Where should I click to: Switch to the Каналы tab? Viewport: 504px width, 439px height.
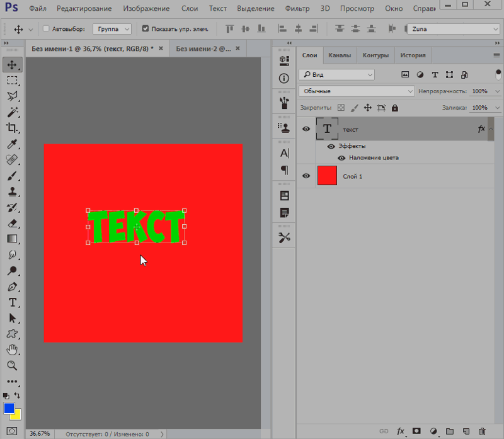point(340,55)
